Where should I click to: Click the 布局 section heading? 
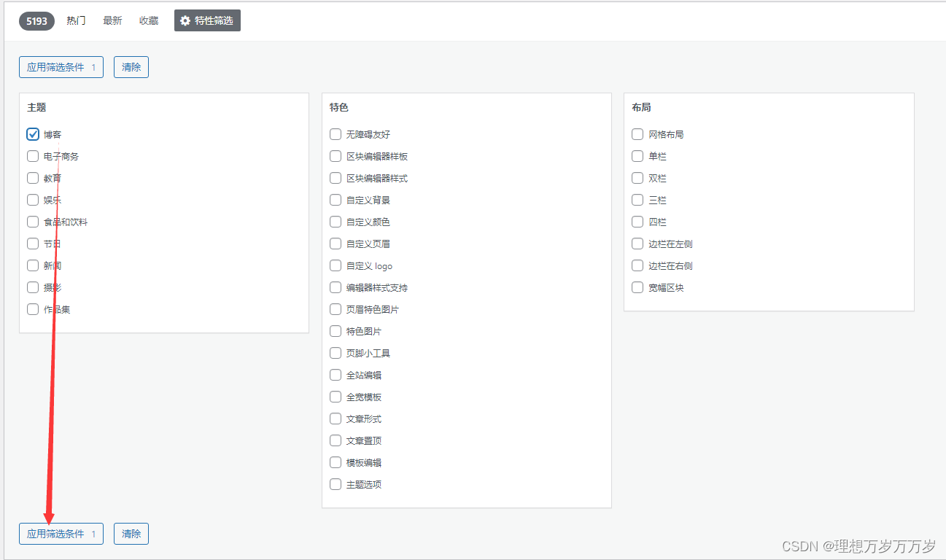point(641,107)
